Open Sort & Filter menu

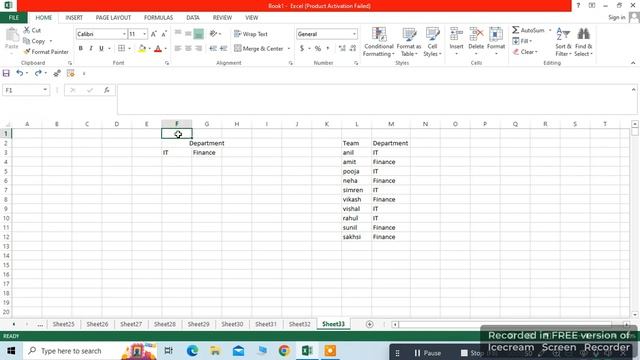pyautogui.click(x=563, y=42)
